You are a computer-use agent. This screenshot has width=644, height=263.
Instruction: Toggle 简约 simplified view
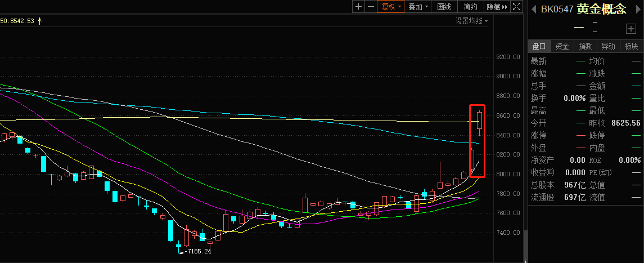coord(471,7)
